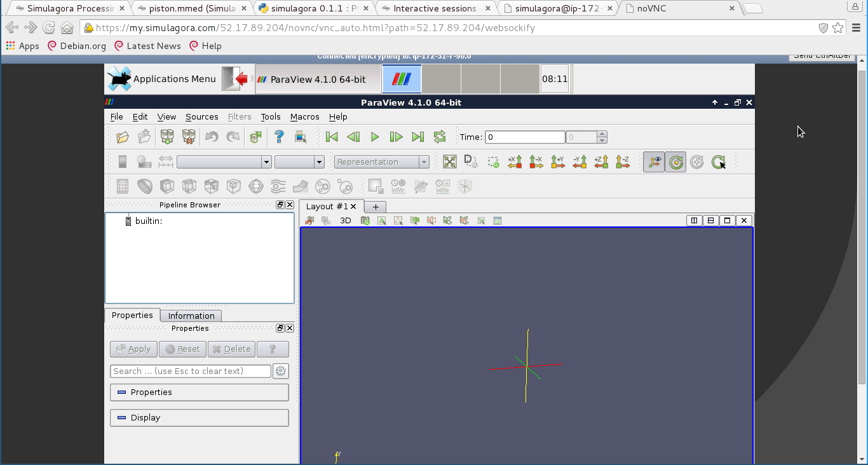Set view direction to +Y
Screen dimensions: 868x465
pos(558,162)
